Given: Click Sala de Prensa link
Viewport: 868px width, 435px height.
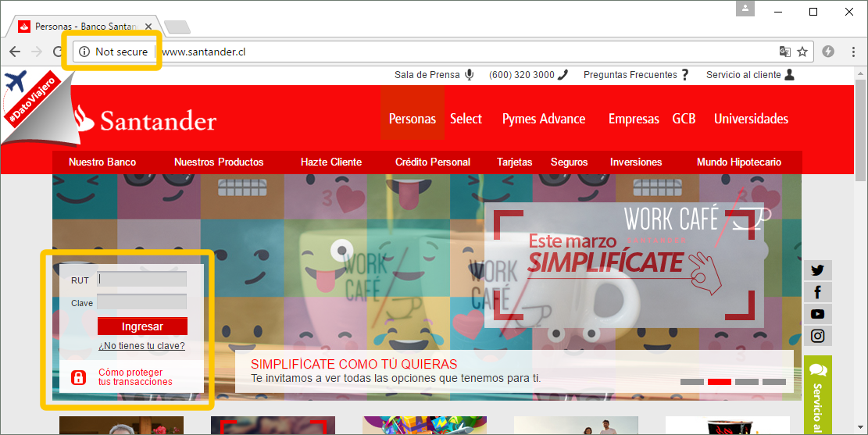Looking at the screenshot, I should click(x=434, y=75).
